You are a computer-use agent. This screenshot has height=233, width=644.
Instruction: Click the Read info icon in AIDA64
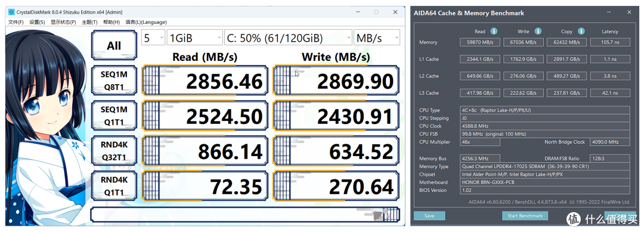pyautogui.click(x=494, y=31)
